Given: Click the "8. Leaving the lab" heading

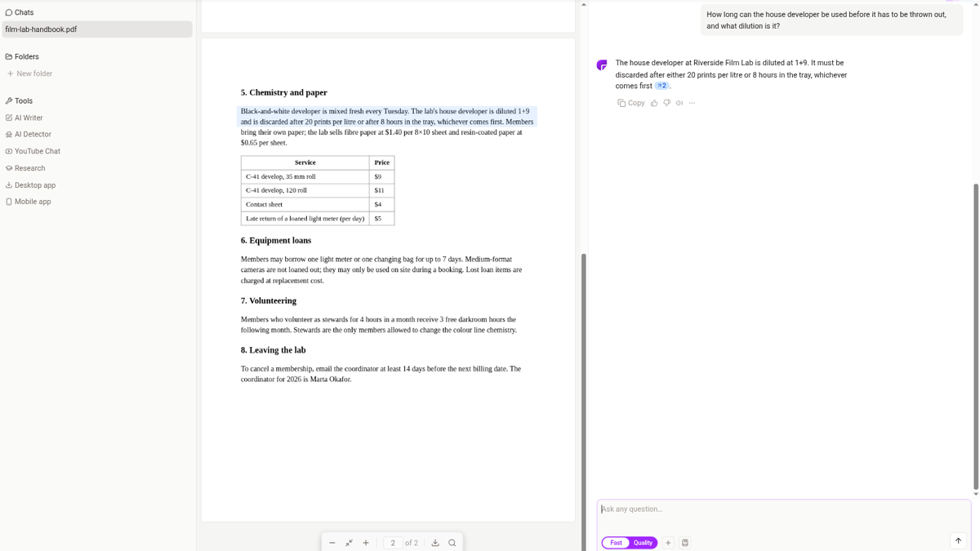Looking at the screenshot, I should pos(273,349).
